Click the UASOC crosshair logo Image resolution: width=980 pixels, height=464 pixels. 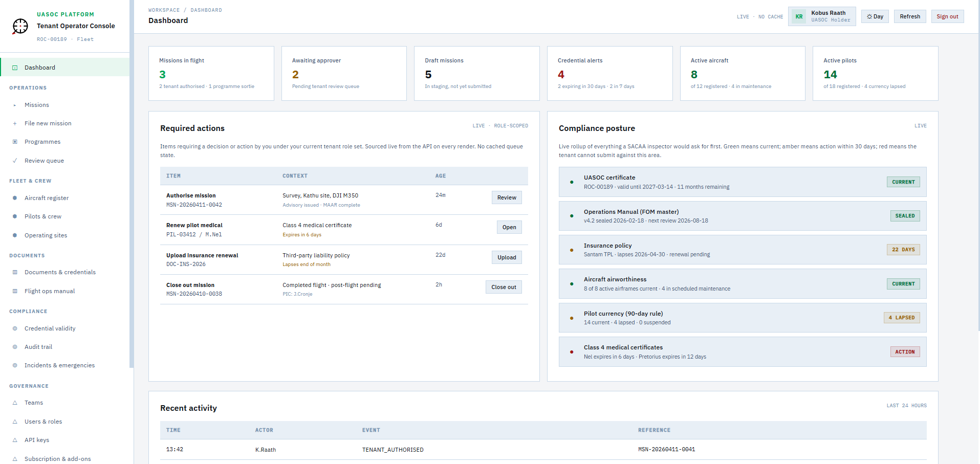coord(19,26)
